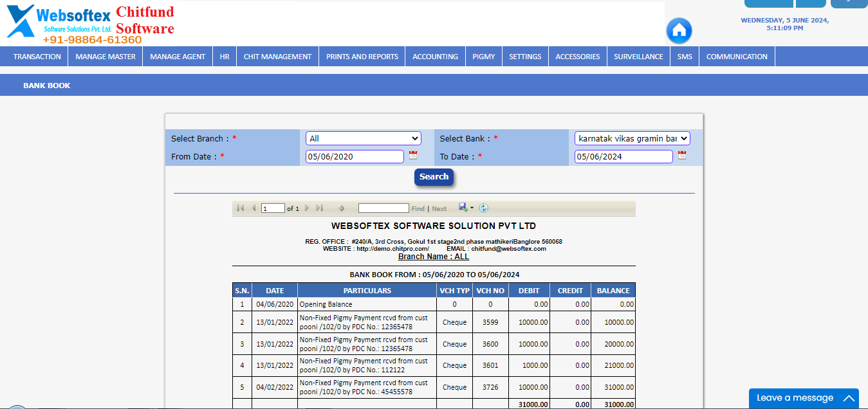Jump to first report page
The width and height of the screenshot is (868, 409).
point(241,208)
